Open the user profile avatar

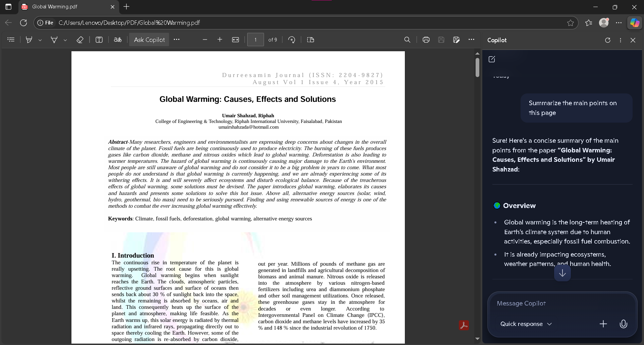pos(604,22)
